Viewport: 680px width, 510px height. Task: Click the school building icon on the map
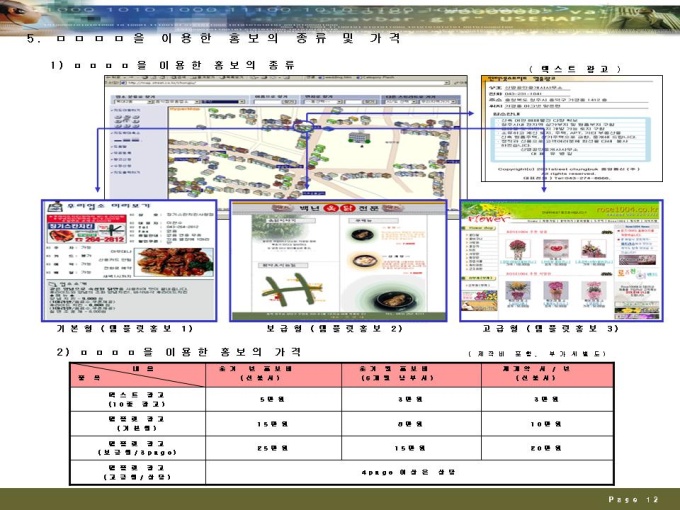tap(360, 137)
